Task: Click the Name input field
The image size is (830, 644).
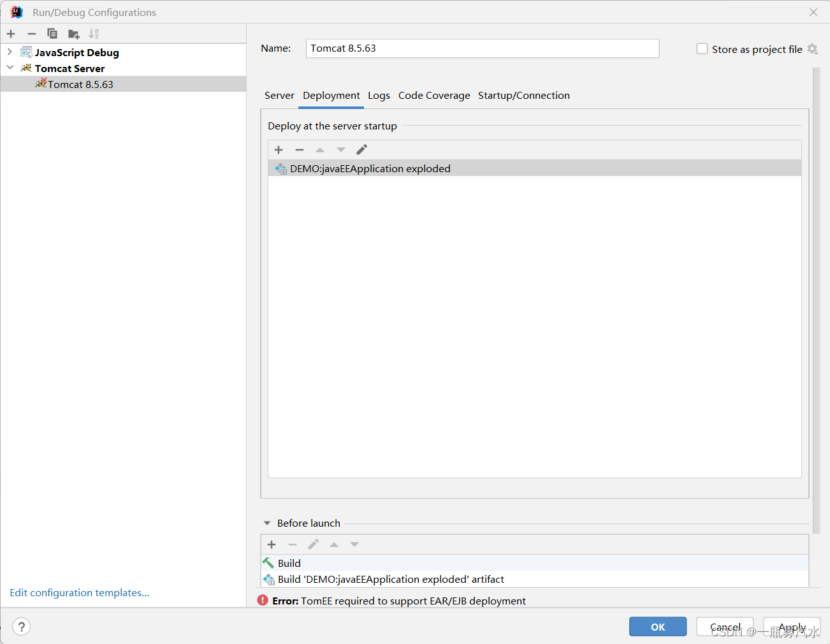Action: click(483, 48)
